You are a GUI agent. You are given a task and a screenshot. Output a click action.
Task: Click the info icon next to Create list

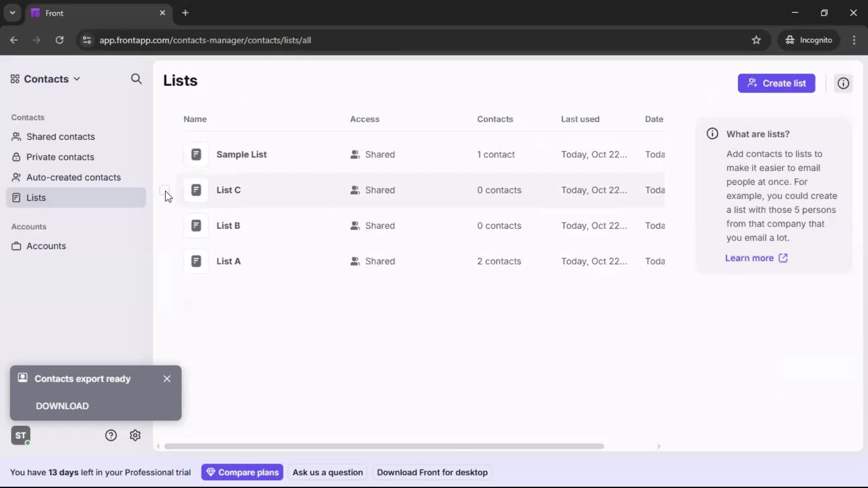(843, 83)
